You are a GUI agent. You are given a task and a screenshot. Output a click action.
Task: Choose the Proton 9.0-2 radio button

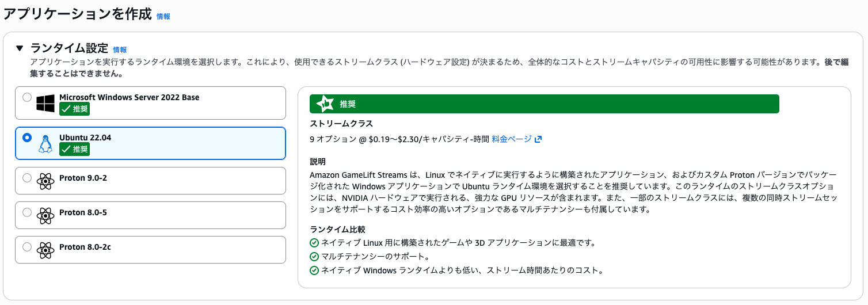point(27,178)
